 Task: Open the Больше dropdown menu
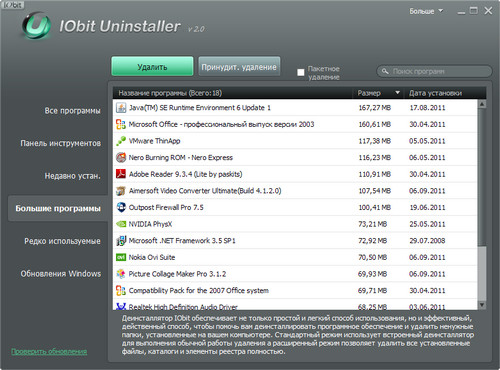pos(426,11)
